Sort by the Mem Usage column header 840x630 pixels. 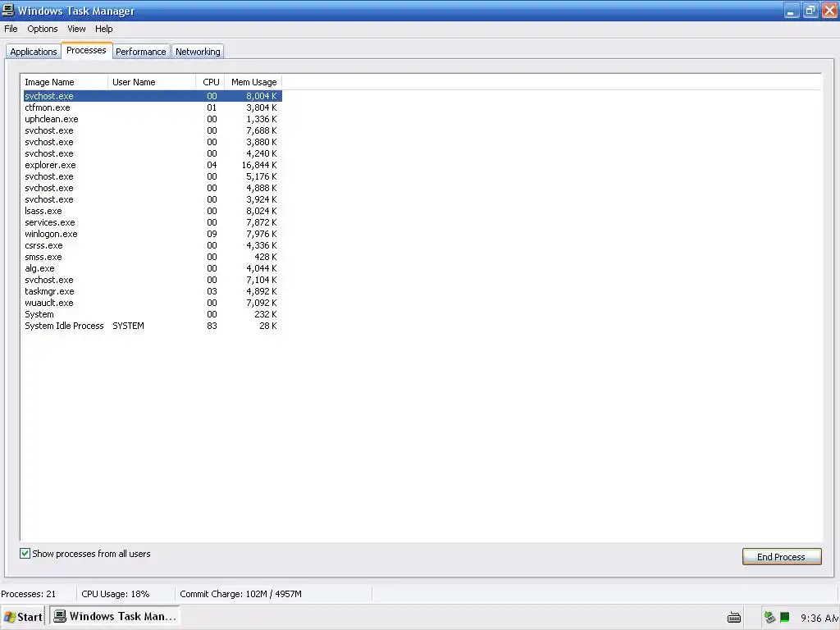[x=253, y=82]
